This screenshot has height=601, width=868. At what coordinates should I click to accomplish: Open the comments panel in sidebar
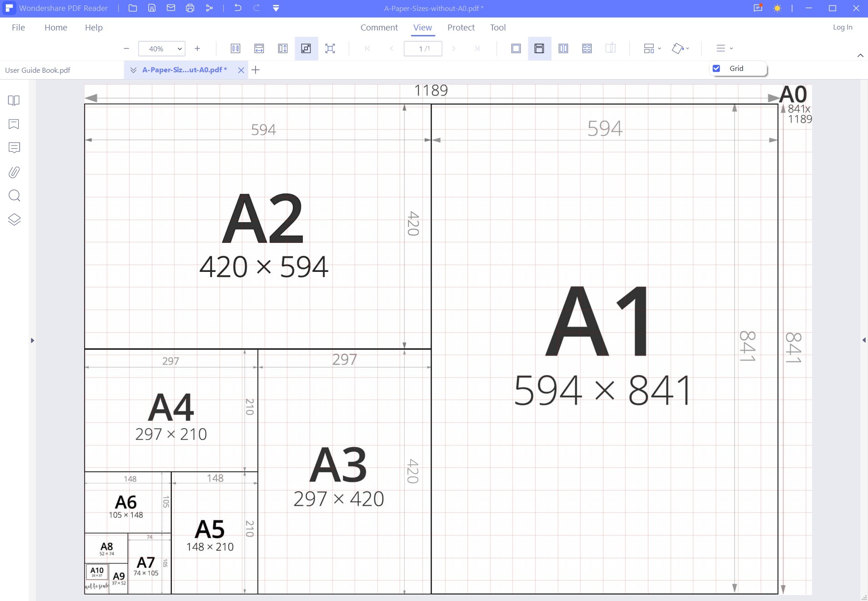(14, 148)
